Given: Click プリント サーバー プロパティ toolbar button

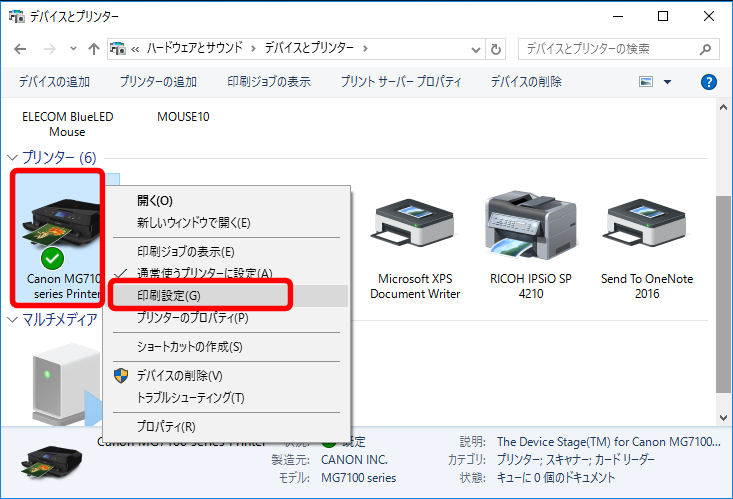Looking at the screenshot, I should click(401, 82).
